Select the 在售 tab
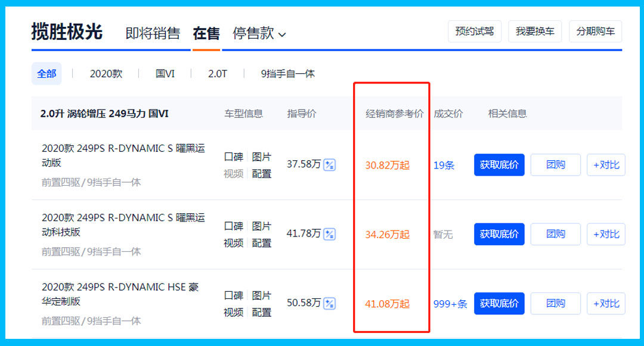 tap(206, 33)
